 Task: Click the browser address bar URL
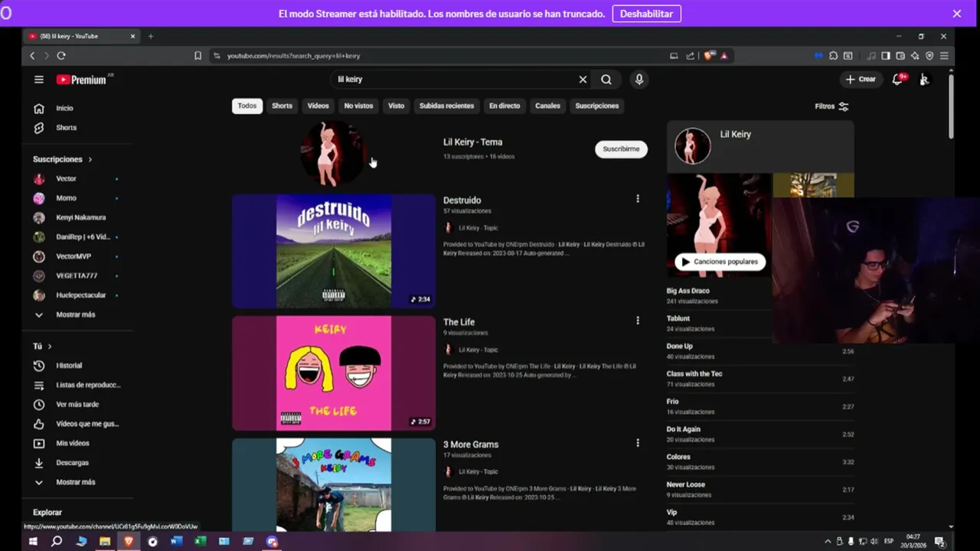293,56
